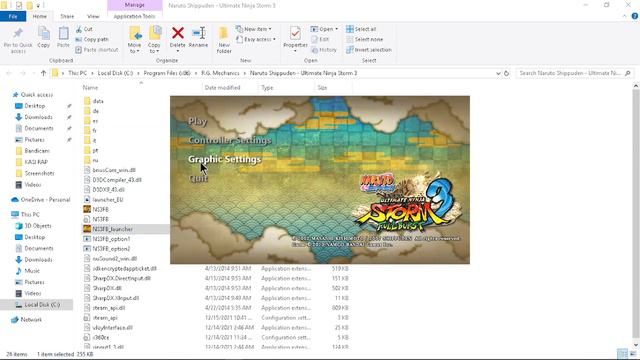Select D3DCompiler_43.dll file
The width and height of the screenshot is (640, 360).
point(117,180)
